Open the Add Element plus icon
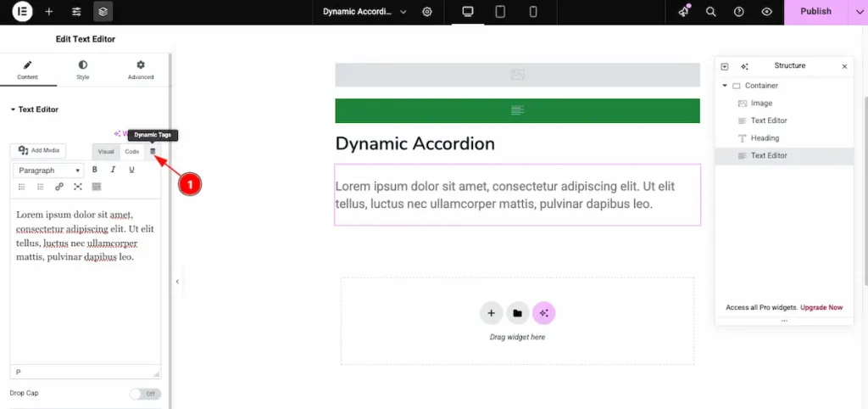 49,12
